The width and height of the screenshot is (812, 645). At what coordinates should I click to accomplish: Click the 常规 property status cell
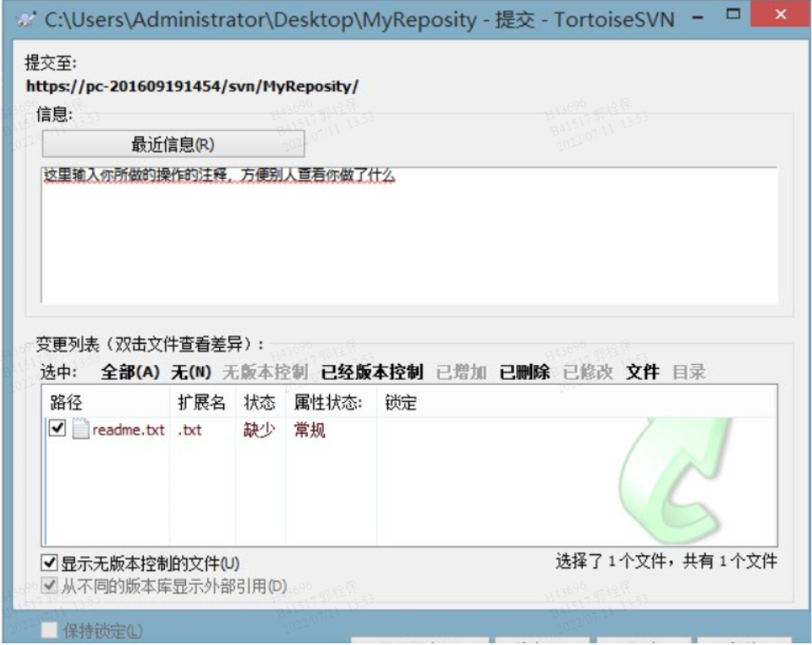310,430
